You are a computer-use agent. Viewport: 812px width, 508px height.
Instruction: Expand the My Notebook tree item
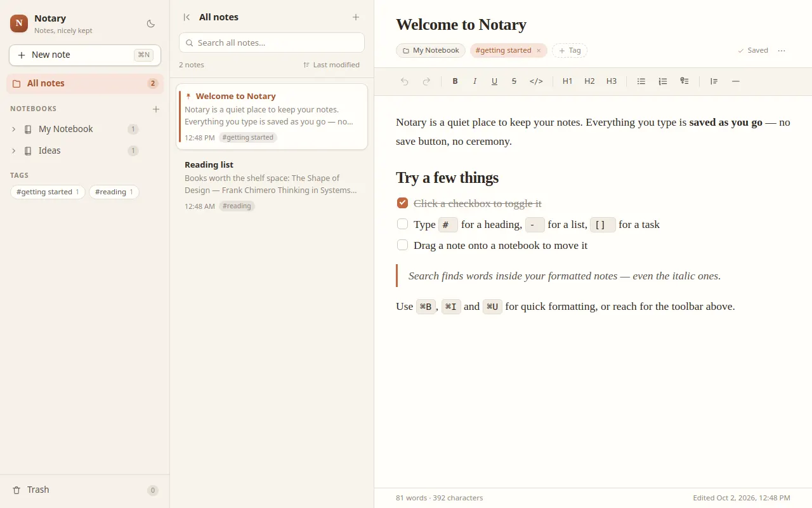pos(14,130)
